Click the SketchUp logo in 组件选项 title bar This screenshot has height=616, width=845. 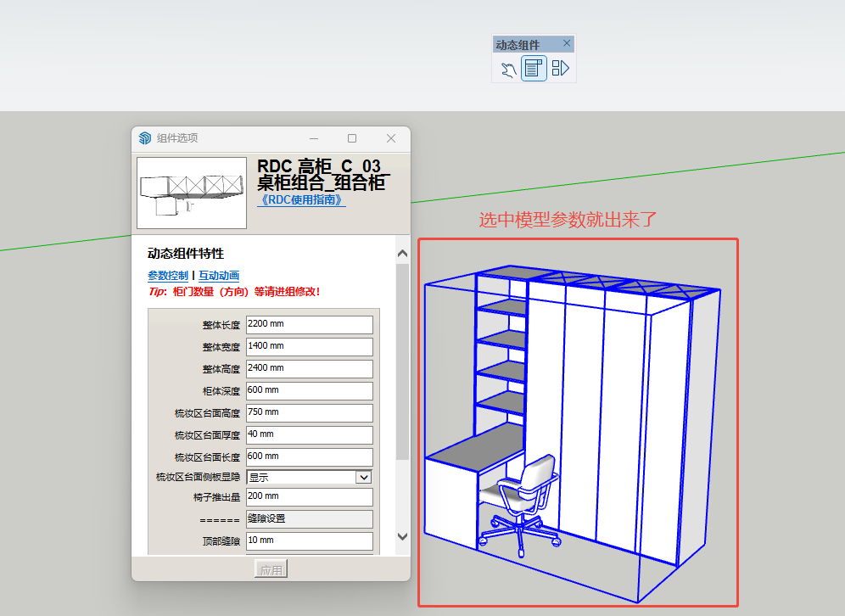(145, 138)
